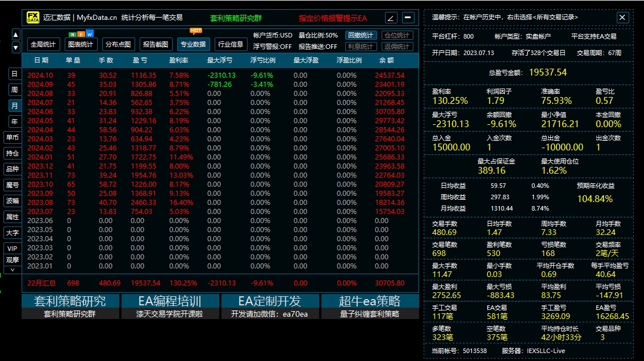Click the 套利策略研究群 green link
Viewport: 644px width, 361px height.
click(236, 18)
